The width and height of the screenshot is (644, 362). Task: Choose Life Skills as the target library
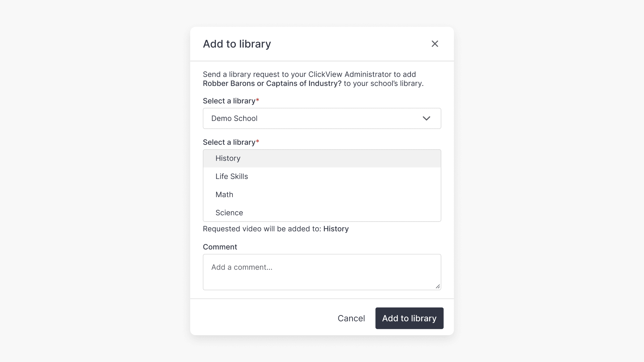pos(232,176)
